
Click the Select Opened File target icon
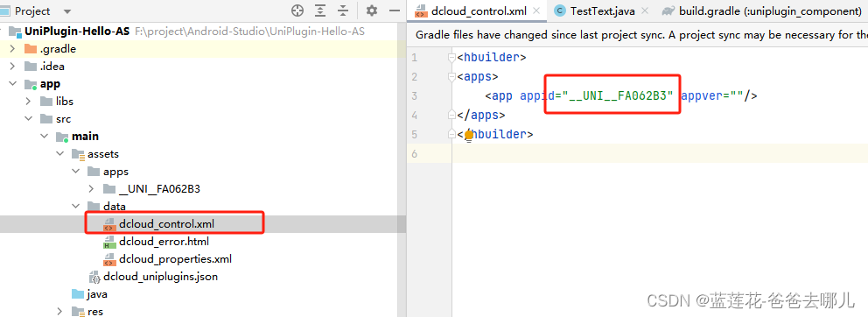point(297,11)
